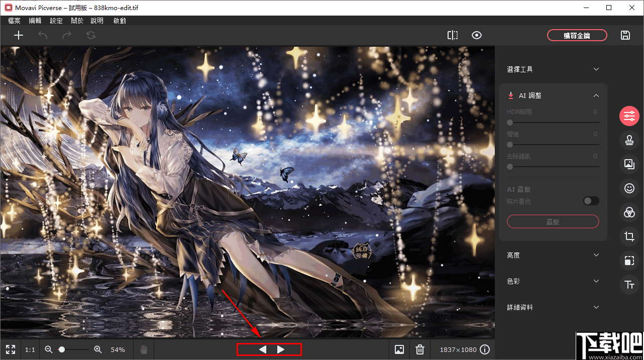Click the AI 調整 download arrow icon
The width and height of the screenshot is (644, 360).
(511, 95)
